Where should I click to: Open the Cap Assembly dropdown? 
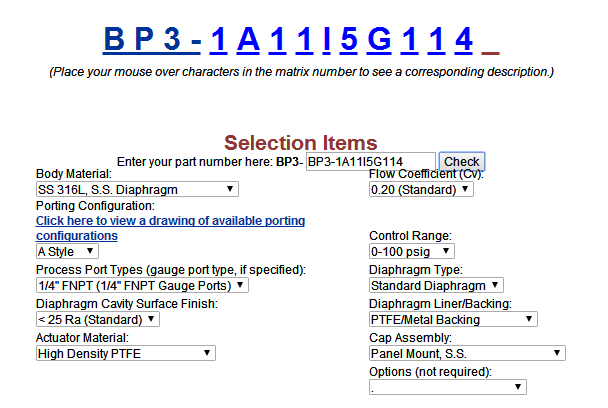467,353
